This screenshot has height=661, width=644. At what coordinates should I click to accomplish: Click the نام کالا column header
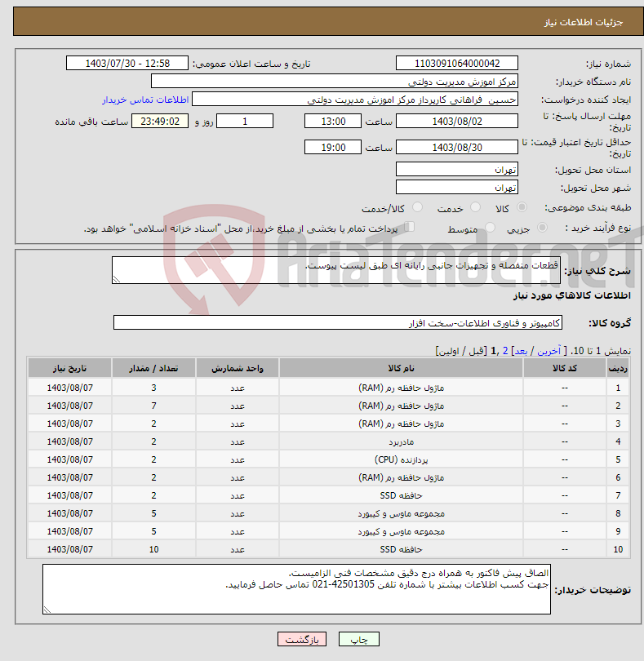tap(401, 368)
